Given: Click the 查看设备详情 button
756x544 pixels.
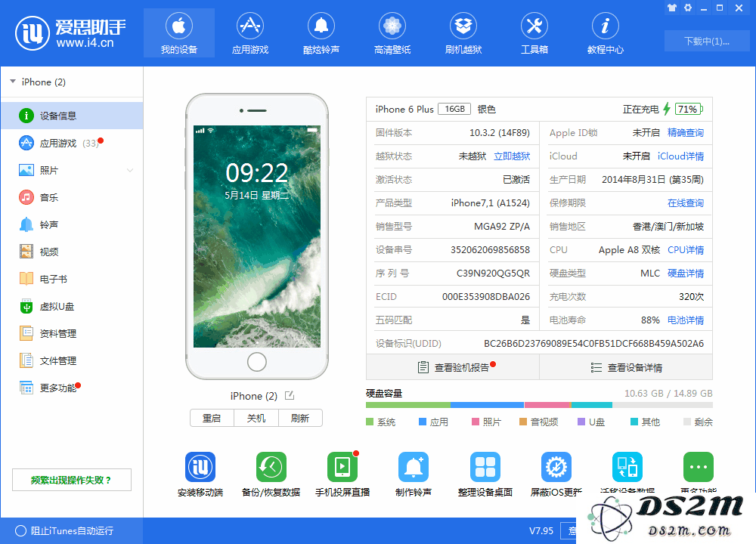Looking at the screenshot, I should pyautogui.click(x=626, y=367).
